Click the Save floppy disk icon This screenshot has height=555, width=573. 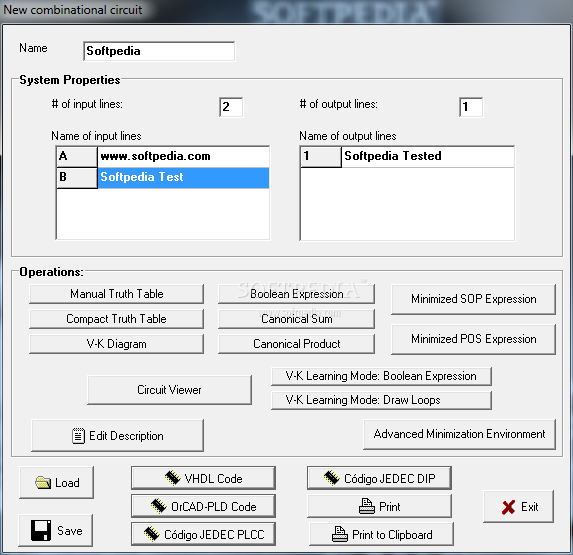pos(41,531)
